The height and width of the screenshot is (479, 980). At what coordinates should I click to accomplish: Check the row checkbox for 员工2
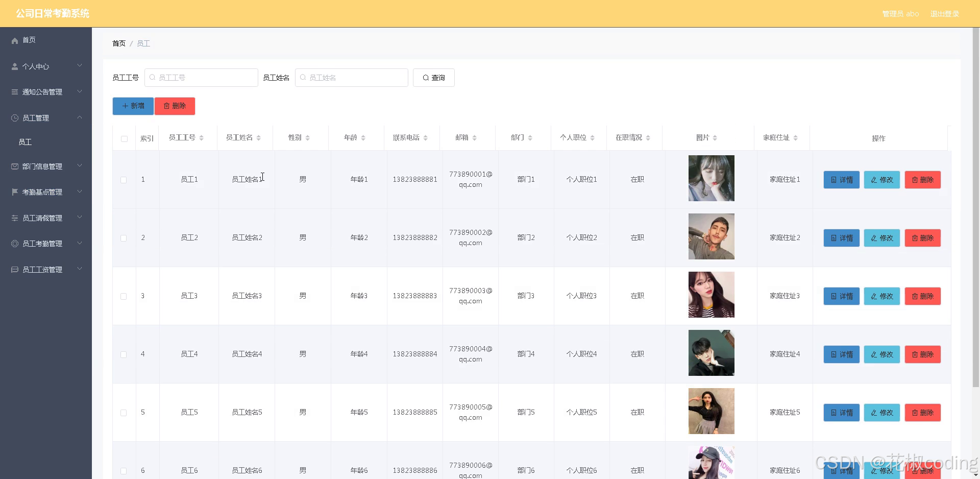(x=124, y=238)
